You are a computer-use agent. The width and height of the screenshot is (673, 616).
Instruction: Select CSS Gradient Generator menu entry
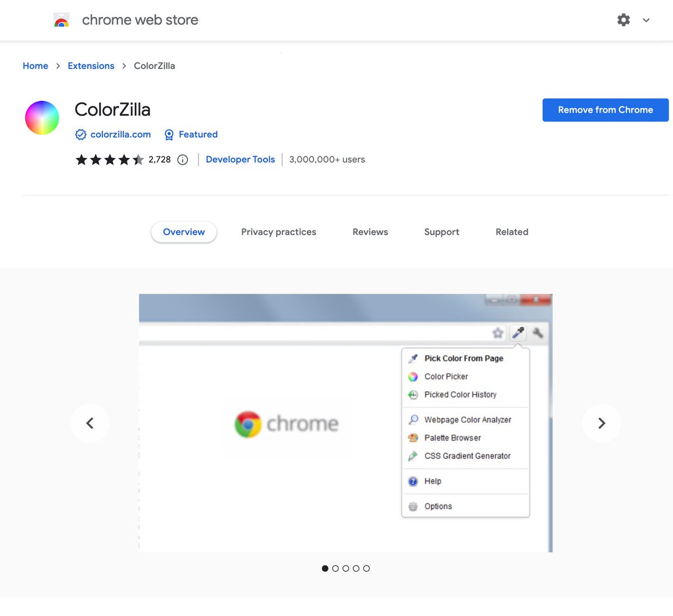coord(465,456)
